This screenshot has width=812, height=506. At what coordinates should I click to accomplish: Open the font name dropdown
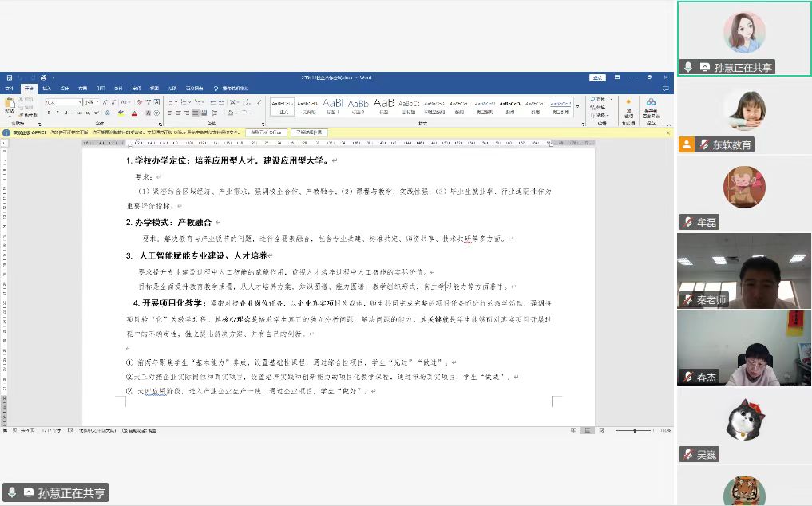80,102
